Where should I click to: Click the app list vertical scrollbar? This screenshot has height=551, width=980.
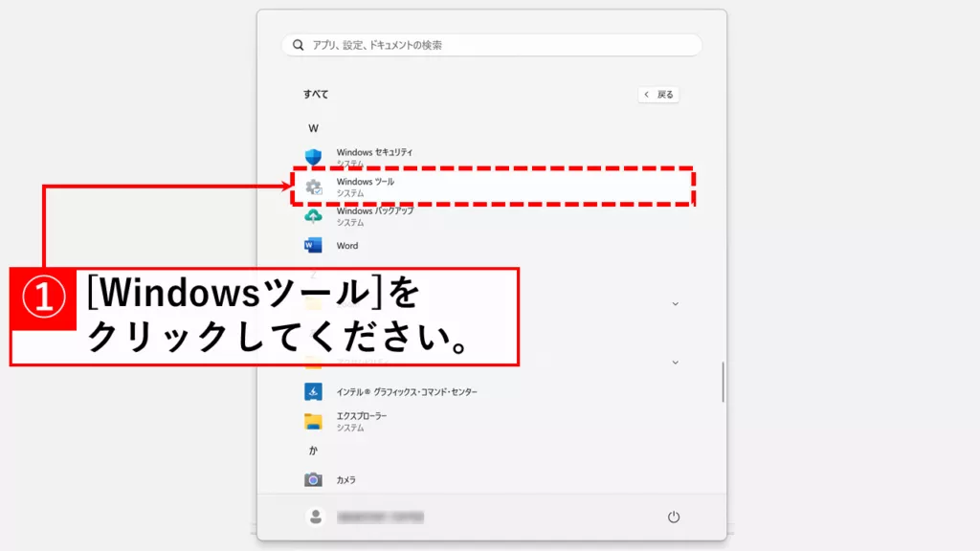(x=724, y=382)
